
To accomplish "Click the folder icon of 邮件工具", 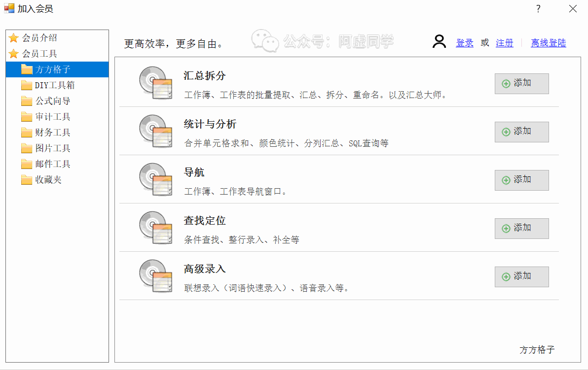I will click(27, 164).
